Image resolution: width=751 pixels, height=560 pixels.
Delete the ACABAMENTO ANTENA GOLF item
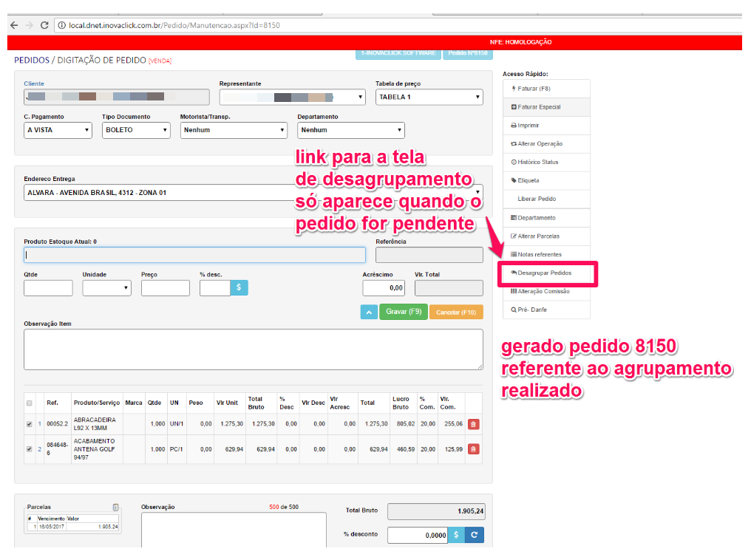coord(473,449)
